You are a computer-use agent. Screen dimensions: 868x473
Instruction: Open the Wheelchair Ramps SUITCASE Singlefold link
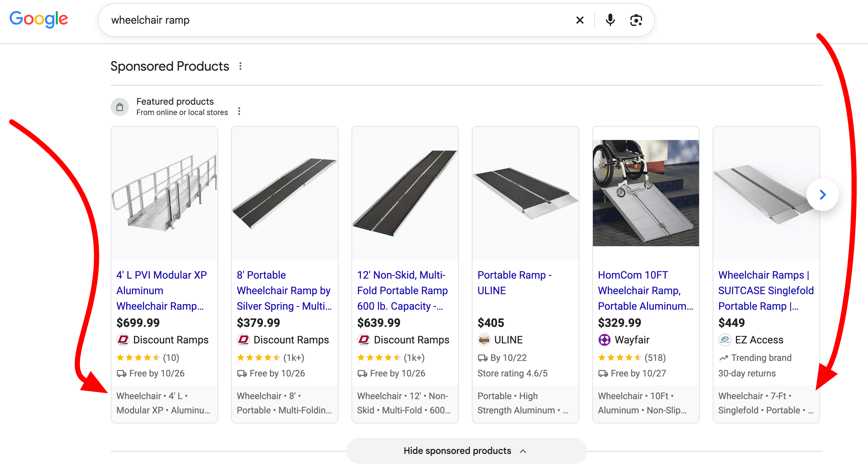766,291
